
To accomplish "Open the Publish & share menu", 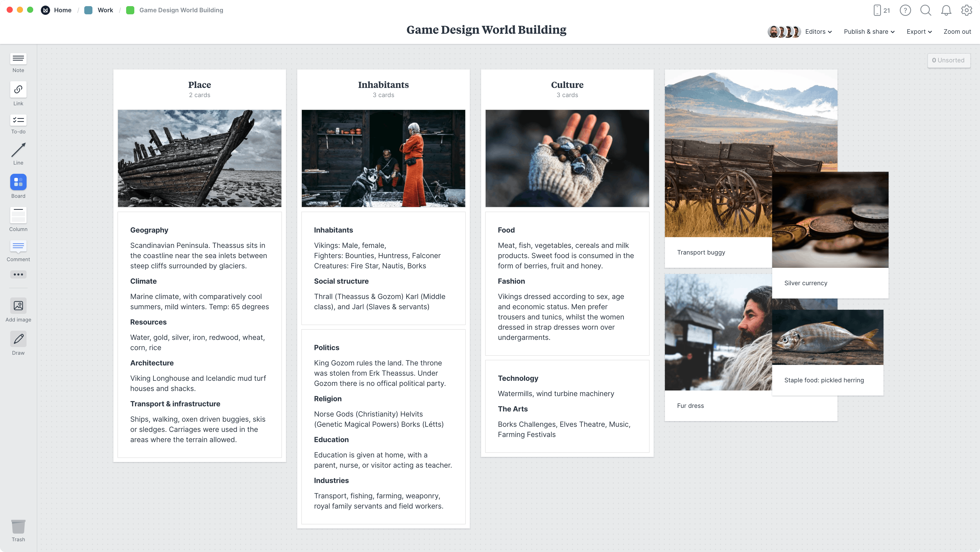I will [868, 32].
